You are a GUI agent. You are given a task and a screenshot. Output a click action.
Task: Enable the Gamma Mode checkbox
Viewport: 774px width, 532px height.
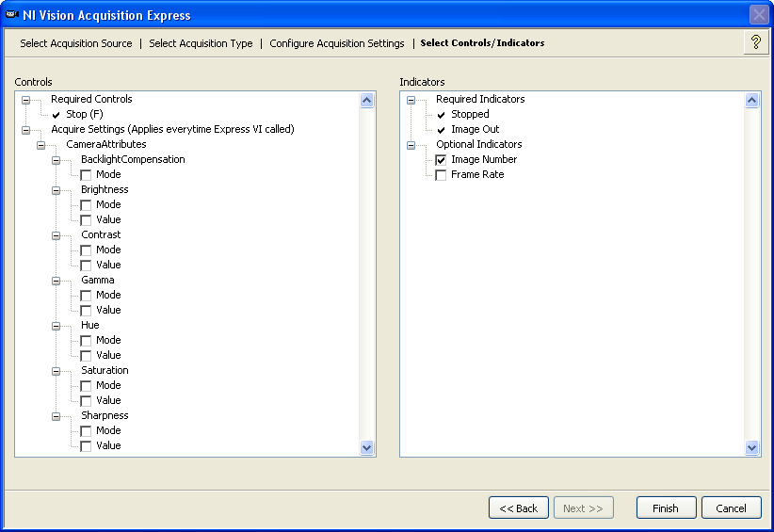86,296
